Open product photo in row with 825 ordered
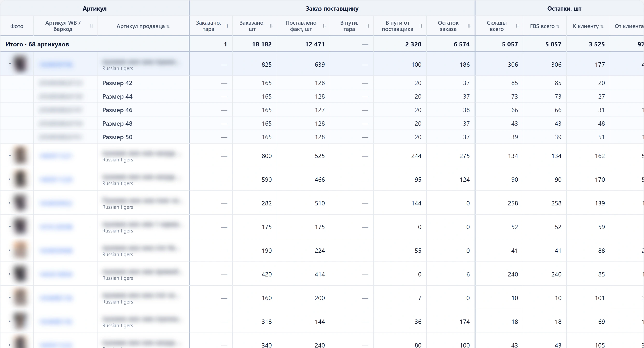This screenshot has width=644, height=348. (20, 64)
